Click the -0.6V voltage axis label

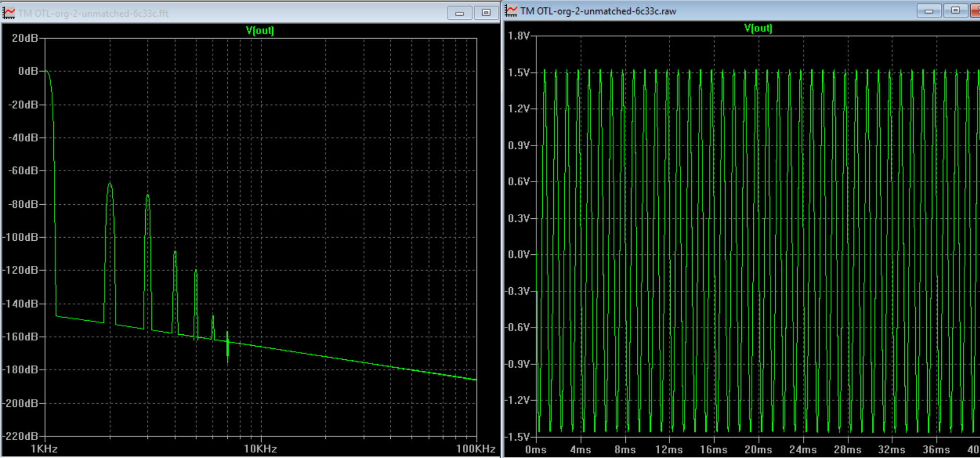[517, 327]
